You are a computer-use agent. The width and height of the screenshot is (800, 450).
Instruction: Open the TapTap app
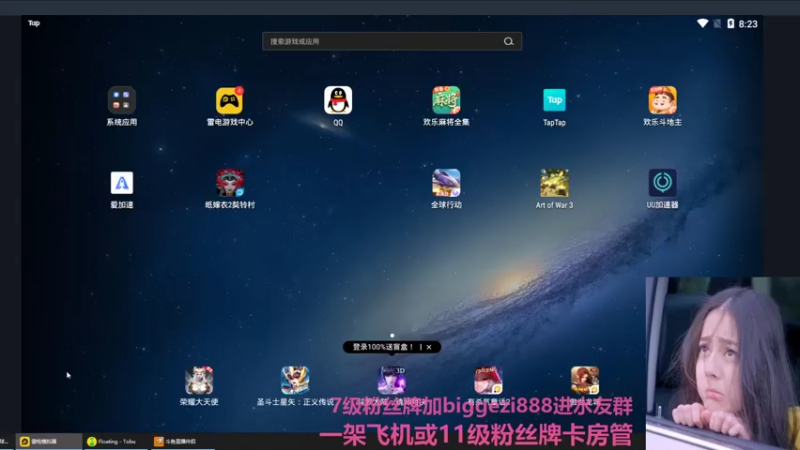pyautogui.click(x=554, y=100)
